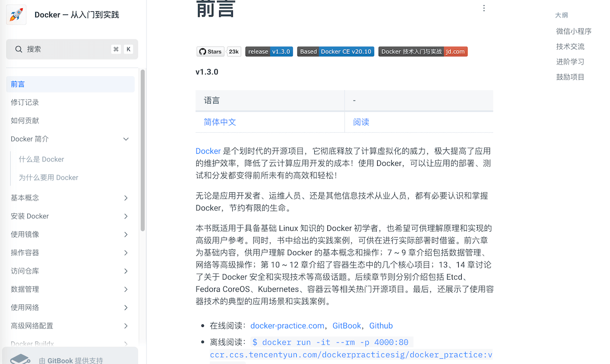
Task: Expand the 使用镜像 section
Action: (125, 234)
